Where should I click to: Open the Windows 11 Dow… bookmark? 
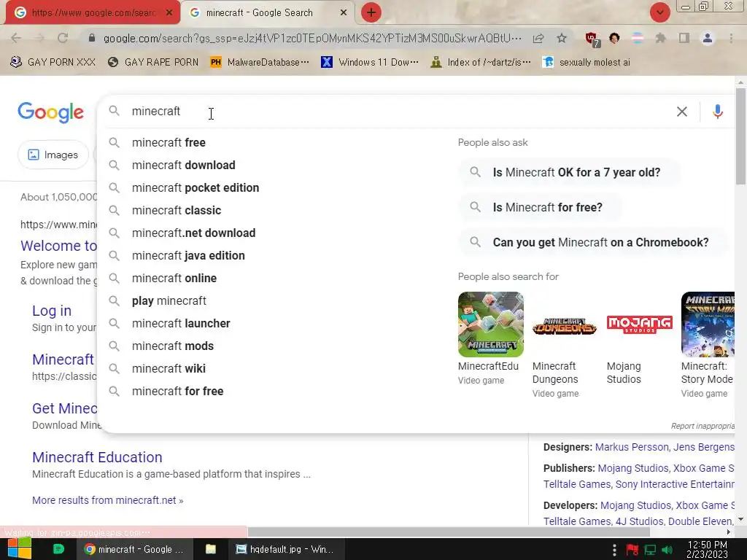[370, 62]
